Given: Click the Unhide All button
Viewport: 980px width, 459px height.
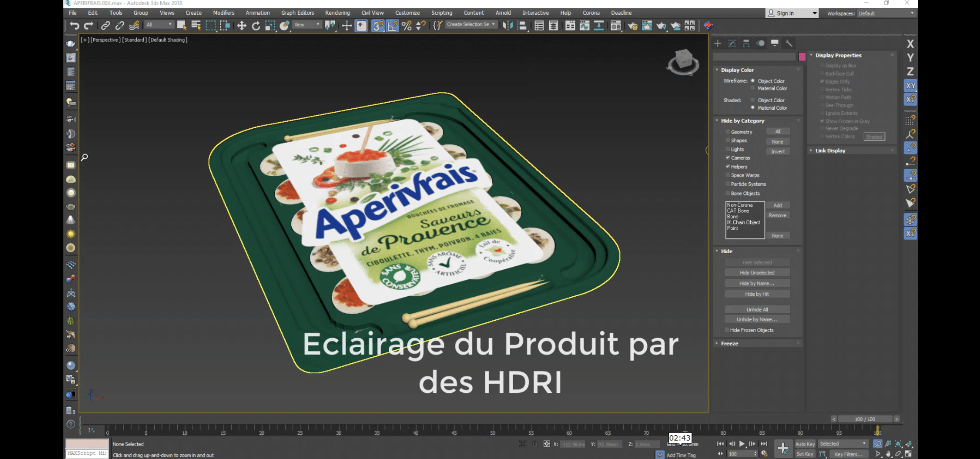Looking at the screenshot, I should point(757,309).
